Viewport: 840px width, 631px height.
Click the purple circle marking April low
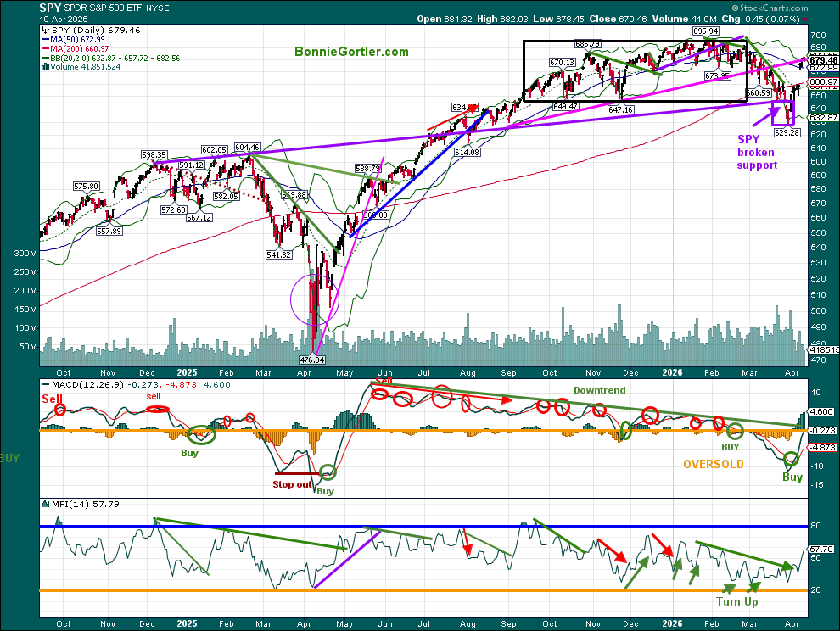(315, 298)
